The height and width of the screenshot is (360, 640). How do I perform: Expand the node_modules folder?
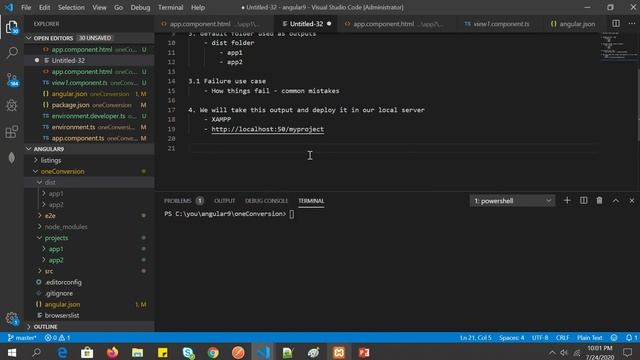89,227
